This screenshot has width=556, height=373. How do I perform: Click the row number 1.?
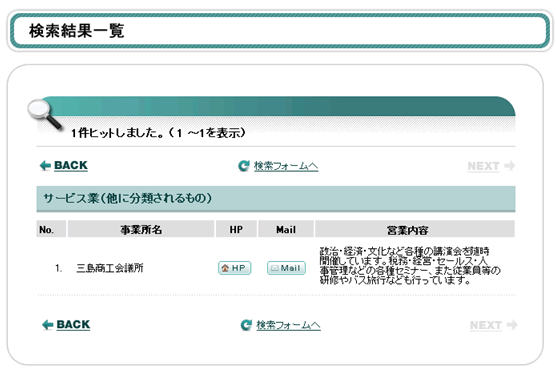[59, 268]
